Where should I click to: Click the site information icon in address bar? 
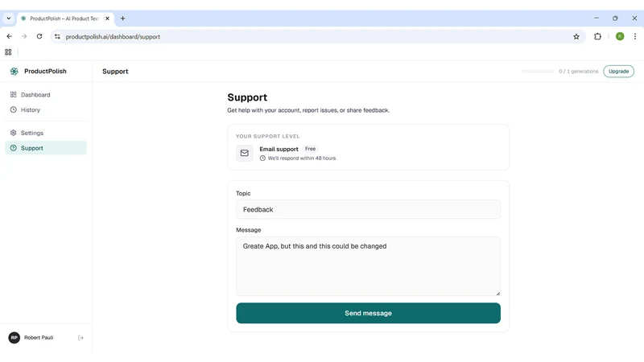57,36
